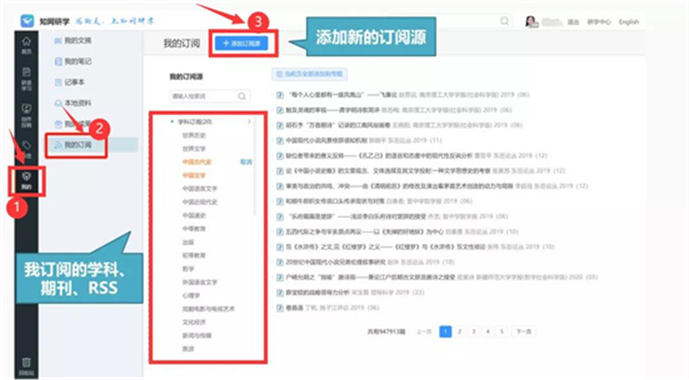Open the 首页 home icon in sidebar

[x=26, y=45]
